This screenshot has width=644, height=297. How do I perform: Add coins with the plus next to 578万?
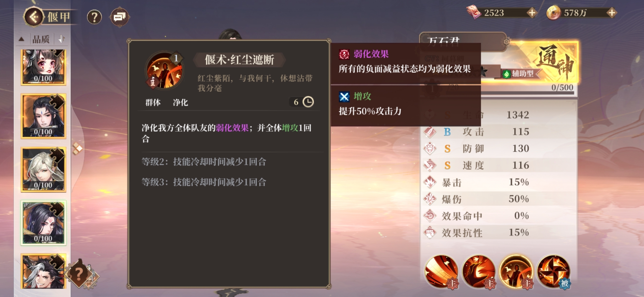coord(612,13)
